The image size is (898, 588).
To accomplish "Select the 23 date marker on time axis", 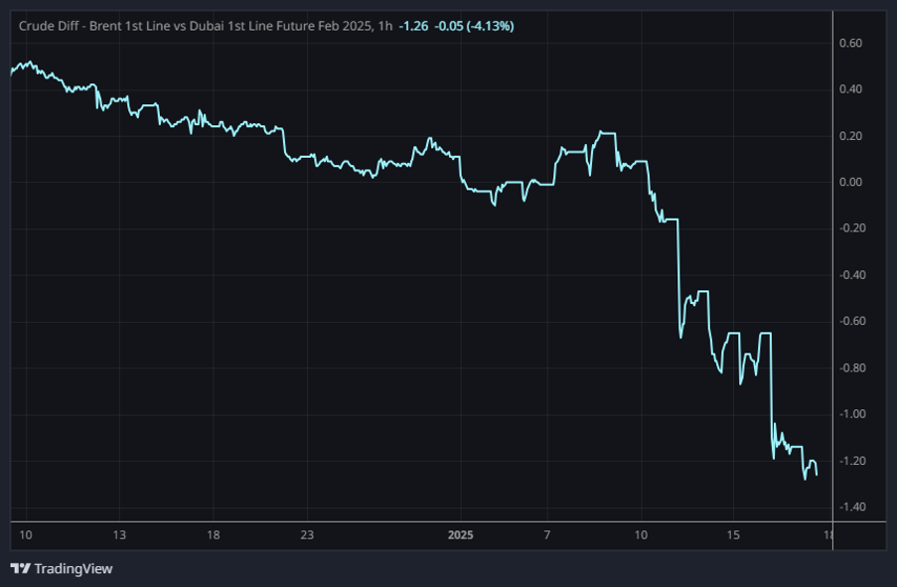I will [x=307, y=535].
